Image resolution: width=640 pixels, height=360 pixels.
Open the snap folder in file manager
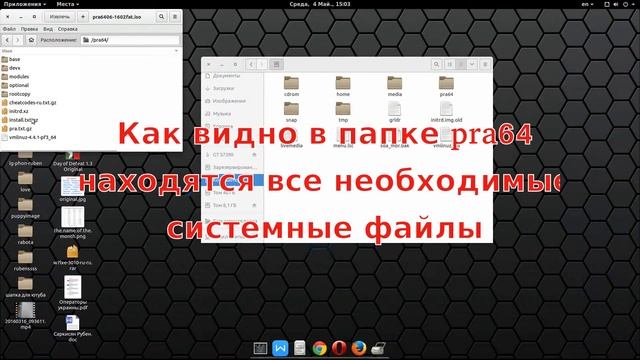291,112
